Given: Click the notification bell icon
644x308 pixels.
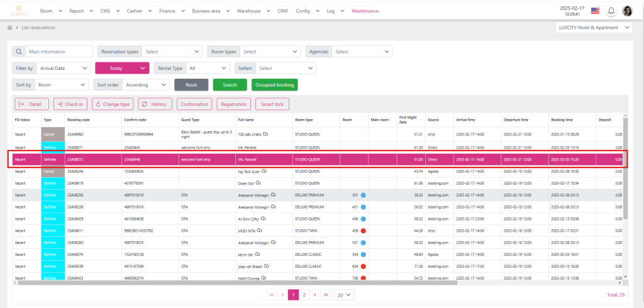Looking at the screenshot, I should tap(611, 11).
